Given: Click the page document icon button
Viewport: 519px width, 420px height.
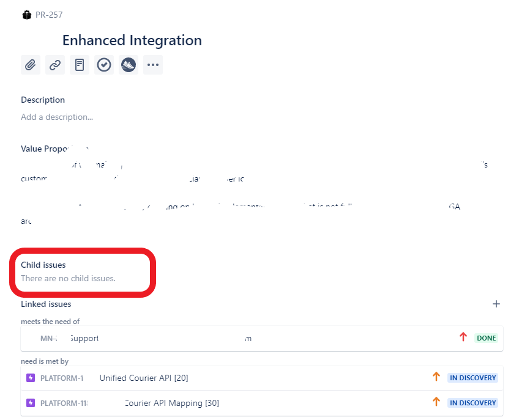Looking at the screenshot, I should click(80, 65).
